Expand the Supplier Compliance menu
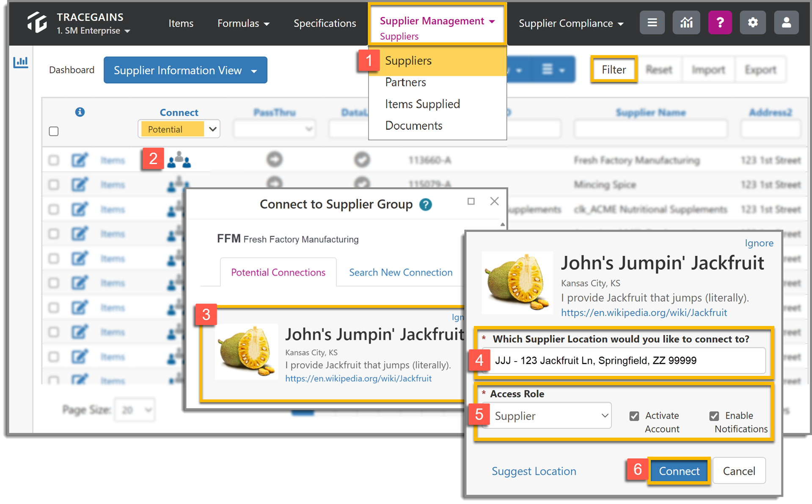 click(x=571, y=23)
